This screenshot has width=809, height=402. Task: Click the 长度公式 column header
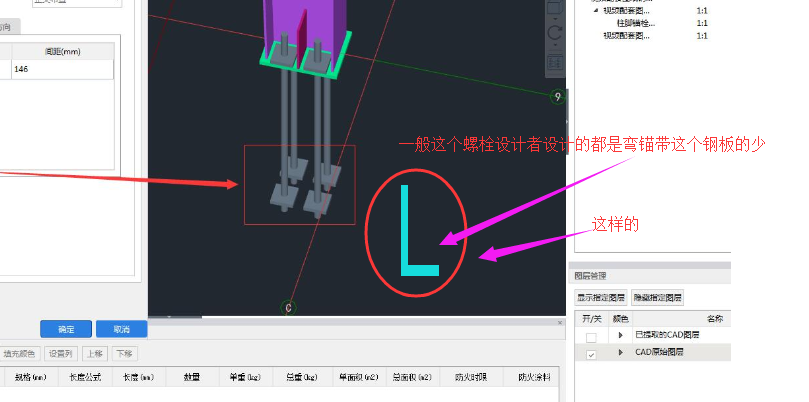pyautogui.click(x=85, y=377)
